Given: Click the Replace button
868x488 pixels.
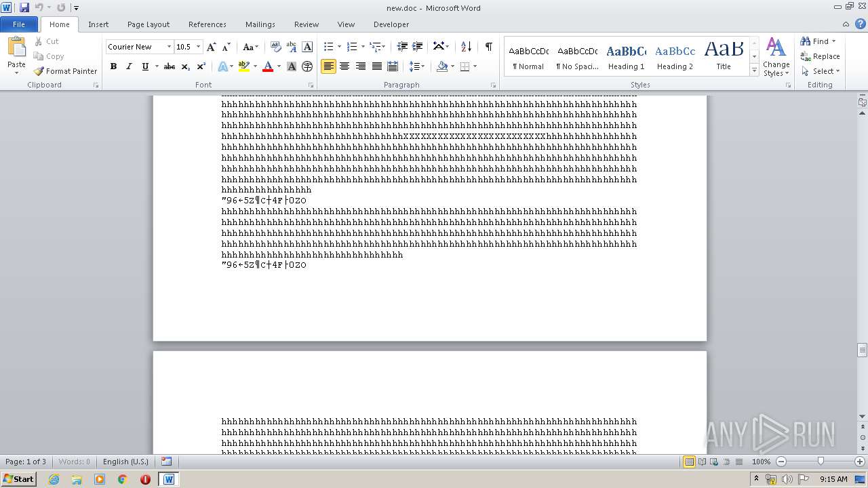Looking at the screenshot, I should point(820,56).
